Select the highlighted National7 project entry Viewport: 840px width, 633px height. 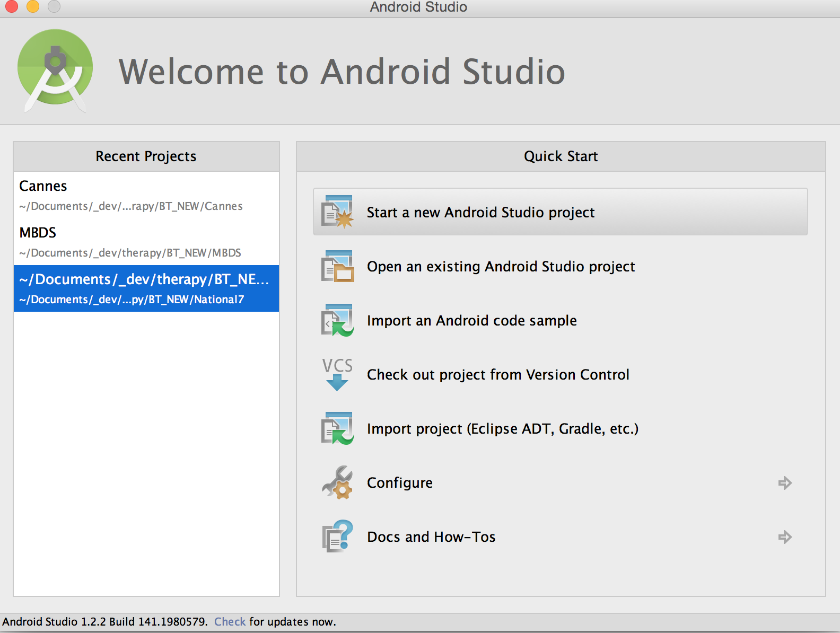(x=146, y=288)
